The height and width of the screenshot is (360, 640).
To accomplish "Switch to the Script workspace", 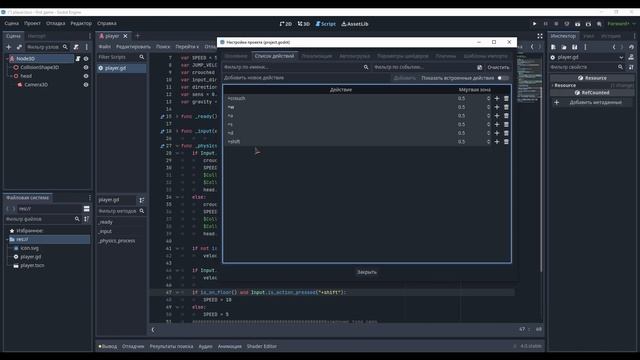I will point(325,24).
